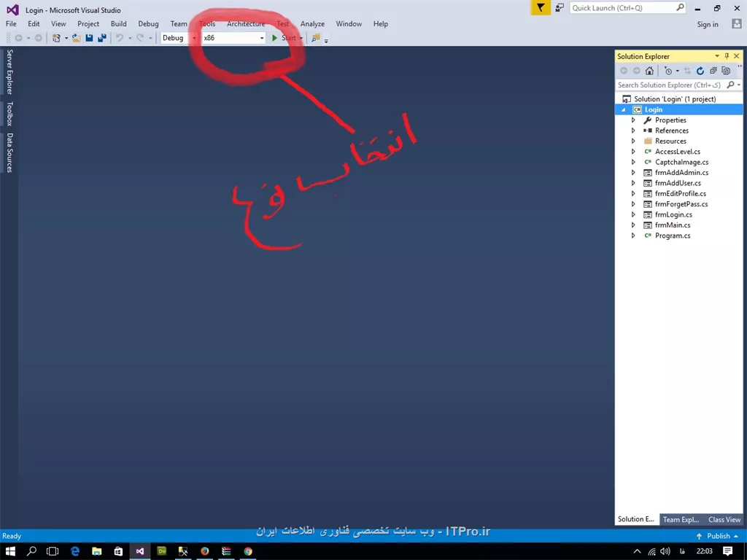Open the Solution Explorer window options dropdown

[x=717, y=56]
